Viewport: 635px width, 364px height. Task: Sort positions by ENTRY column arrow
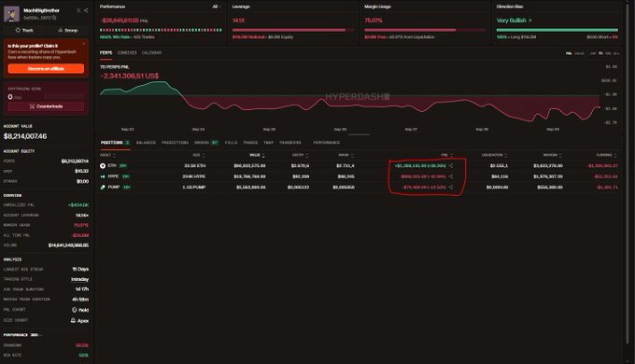[307, 156]
